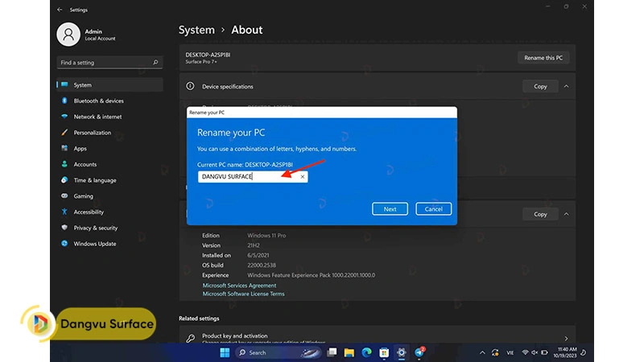Click the Settings gear on the taskbar
Screen dimensions: 644x362
[x=401, y=352]
